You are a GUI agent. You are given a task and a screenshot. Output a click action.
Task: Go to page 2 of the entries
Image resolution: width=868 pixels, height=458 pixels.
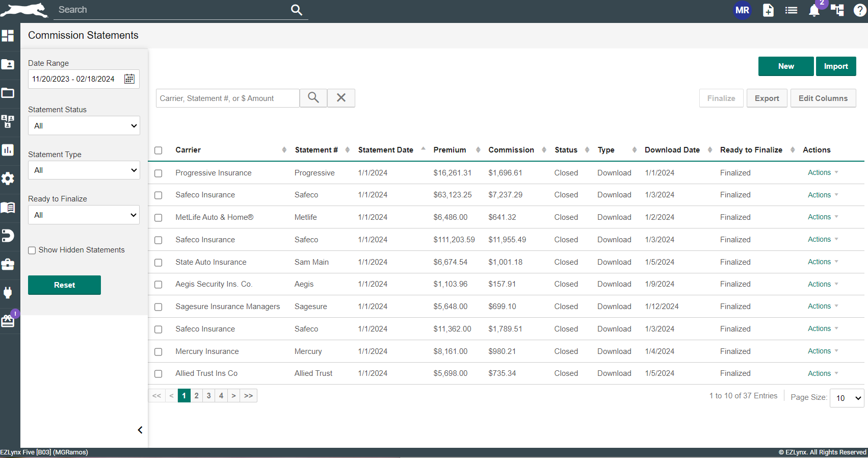pos(196,396)
